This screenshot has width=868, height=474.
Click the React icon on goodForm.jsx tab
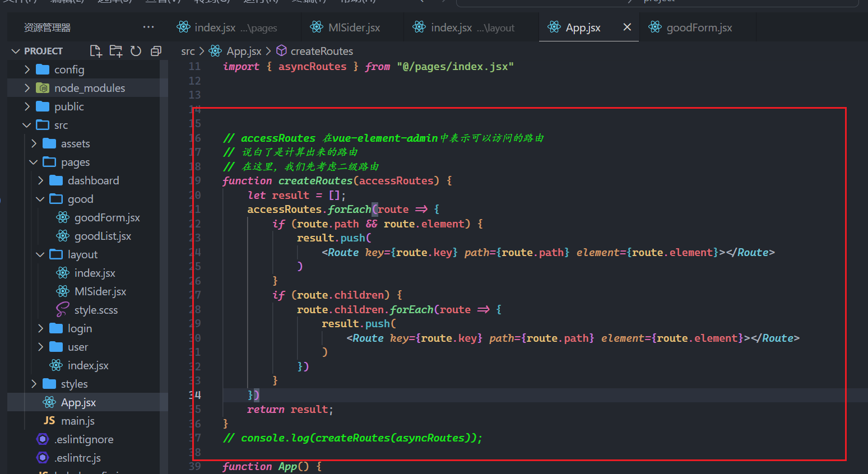point(655,27)
